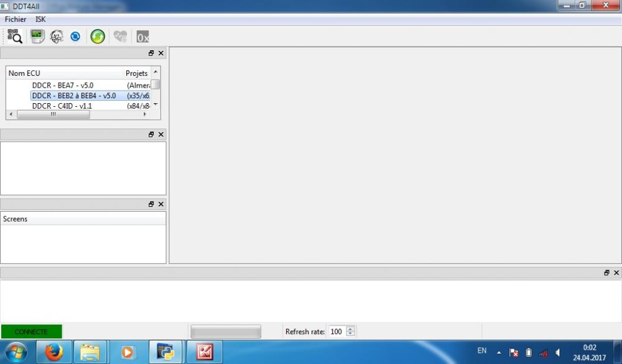Click the ECU list horizontal scroll left arrow
The height and width of the screenshot is (364, 622).
pos(11,114)
